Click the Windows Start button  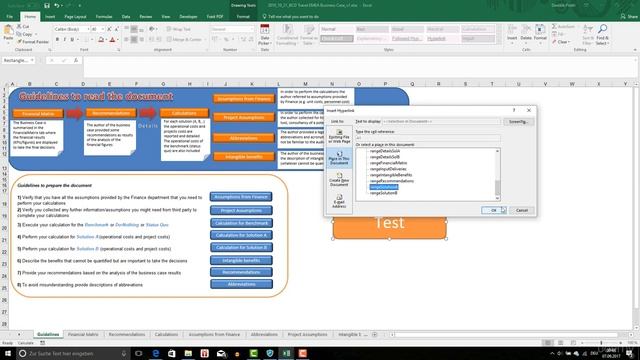(x=7, y=353)
